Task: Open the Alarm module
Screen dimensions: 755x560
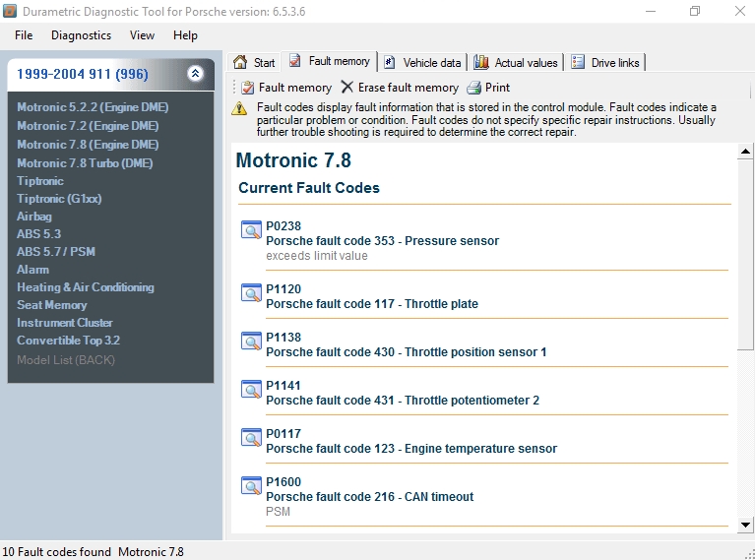Action: pyautogui.click(x=32, y=269)
